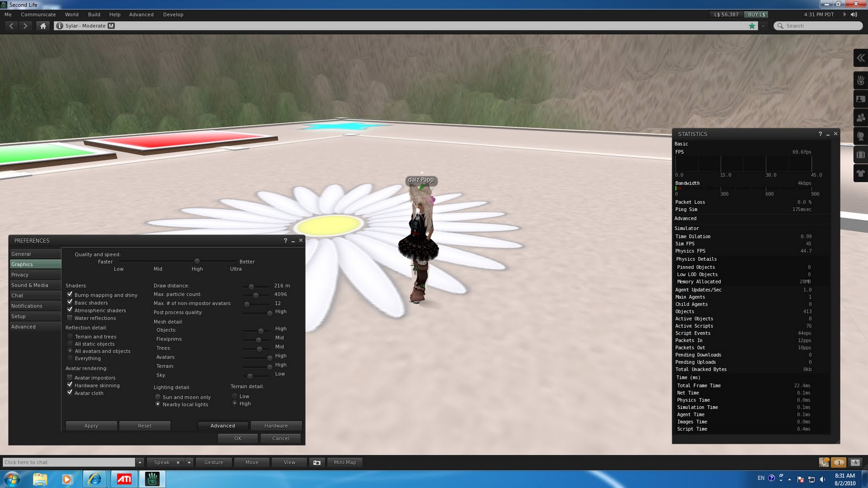868x488 pixels.
Task: Open the Snapshot camera tool
Action: [x=317, y=463]
